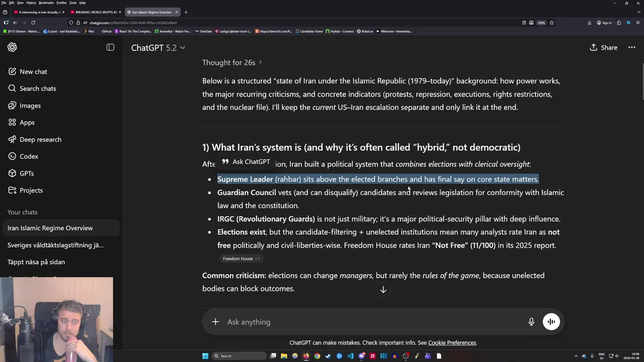Go back in browser history
The width and height of the screenshot is (644, 362).
[15, 23]
